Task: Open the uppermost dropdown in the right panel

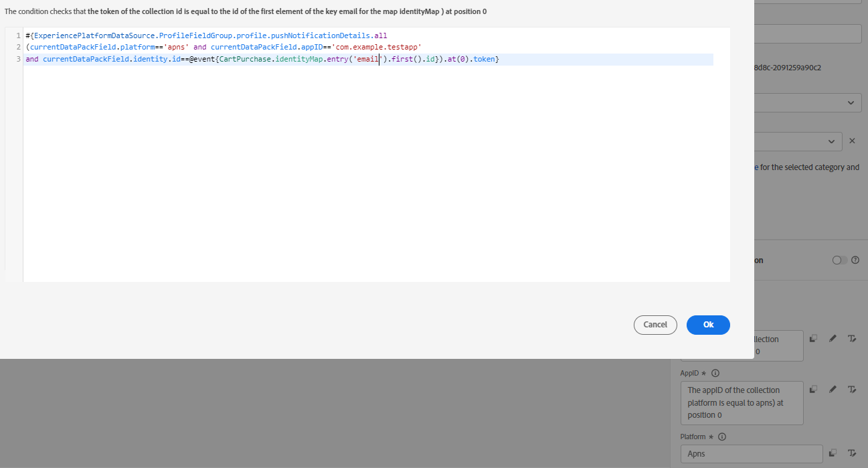Action: [x=851, y=102]
